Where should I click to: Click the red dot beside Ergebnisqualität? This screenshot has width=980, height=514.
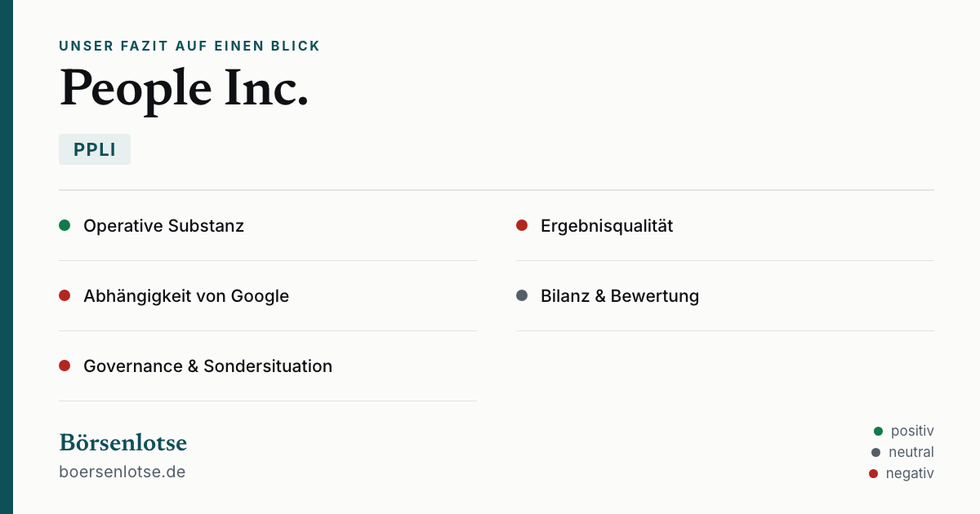pos(522,225)
